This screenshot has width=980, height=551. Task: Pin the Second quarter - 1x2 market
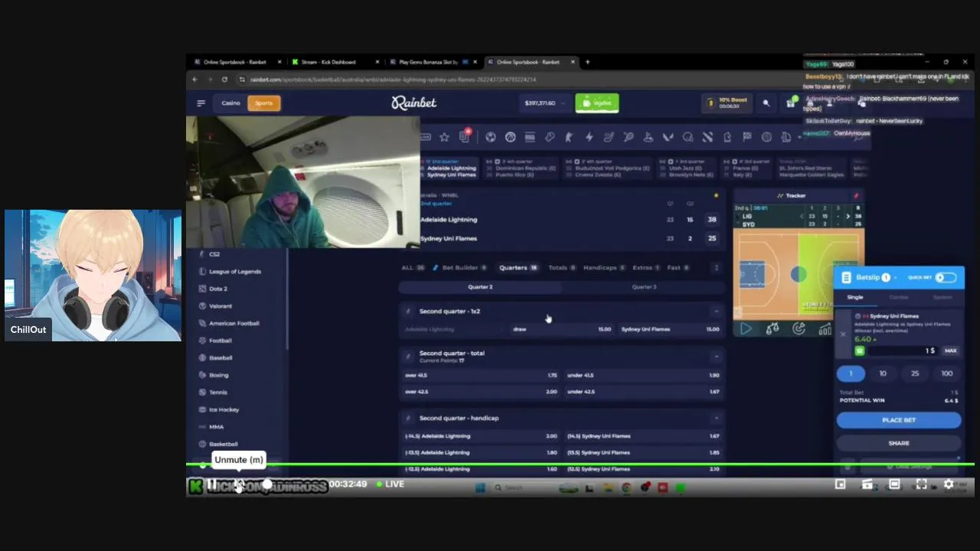click(x=408, y=311)
